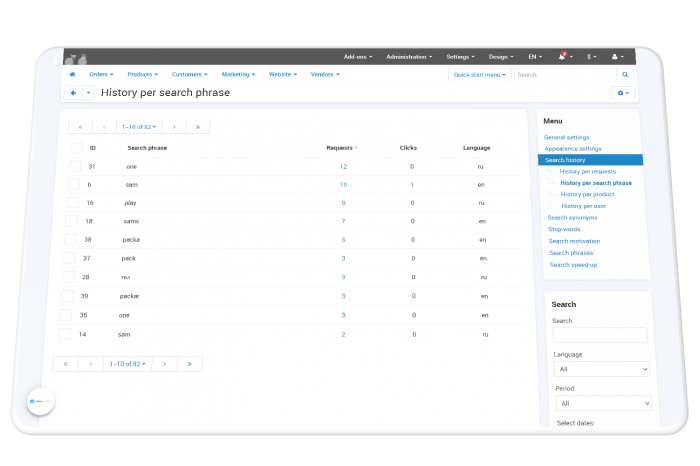700x466 pixels.
Task: Open History per product link
Action: (588, 194)
